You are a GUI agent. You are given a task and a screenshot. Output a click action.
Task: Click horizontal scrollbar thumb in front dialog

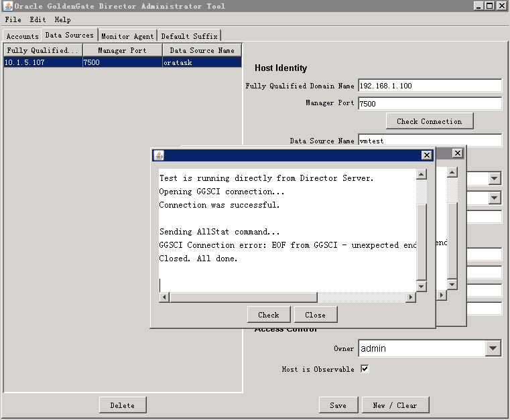[243, 297]
